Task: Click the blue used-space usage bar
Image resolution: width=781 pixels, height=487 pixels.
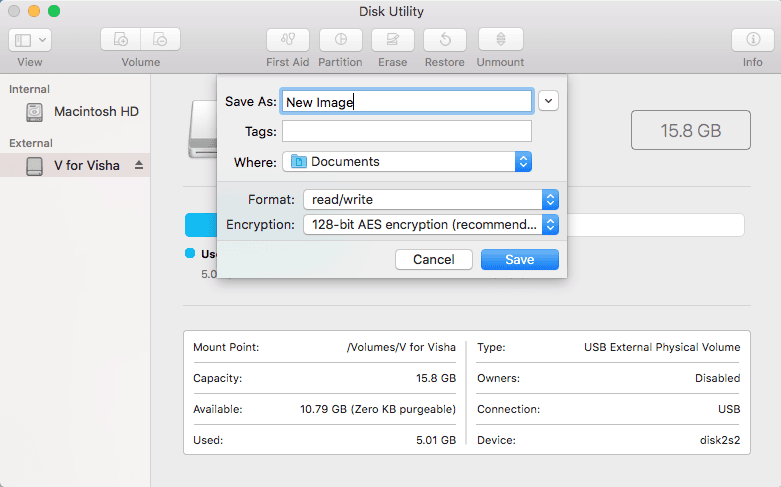Action: 201,225
